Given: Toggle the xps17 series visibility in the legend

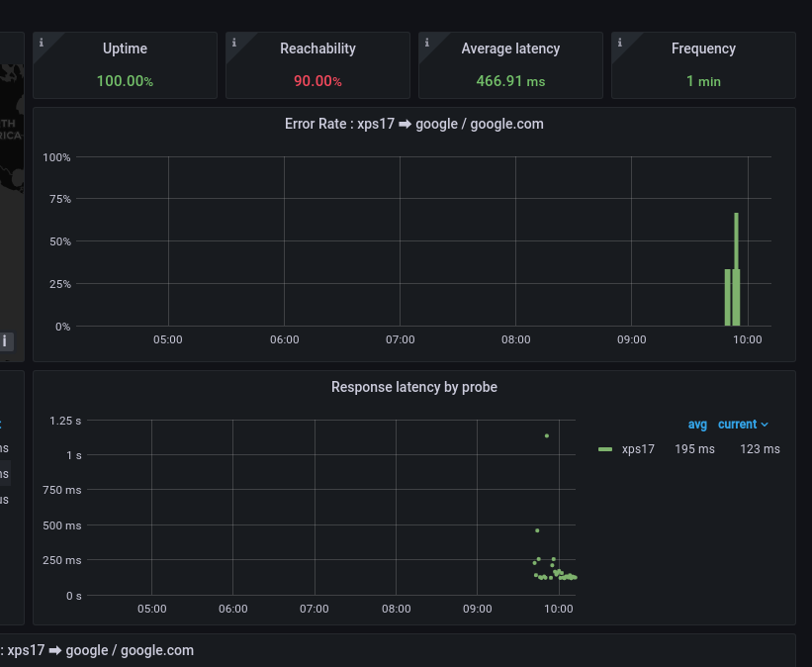Looking at the screenshot, I should (638, 448).
